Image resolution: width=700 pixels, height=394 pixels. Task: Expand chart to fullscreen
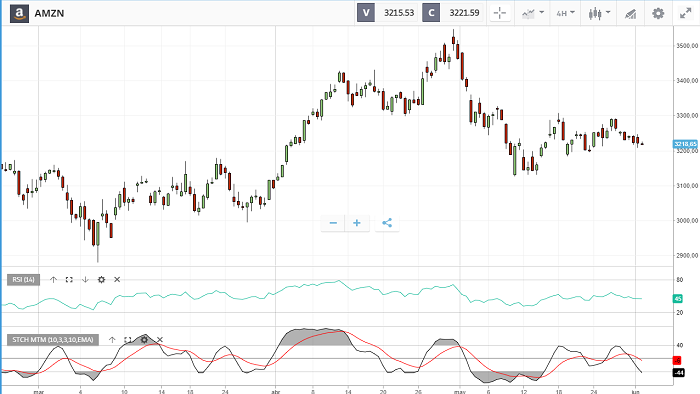coord(686,13)
